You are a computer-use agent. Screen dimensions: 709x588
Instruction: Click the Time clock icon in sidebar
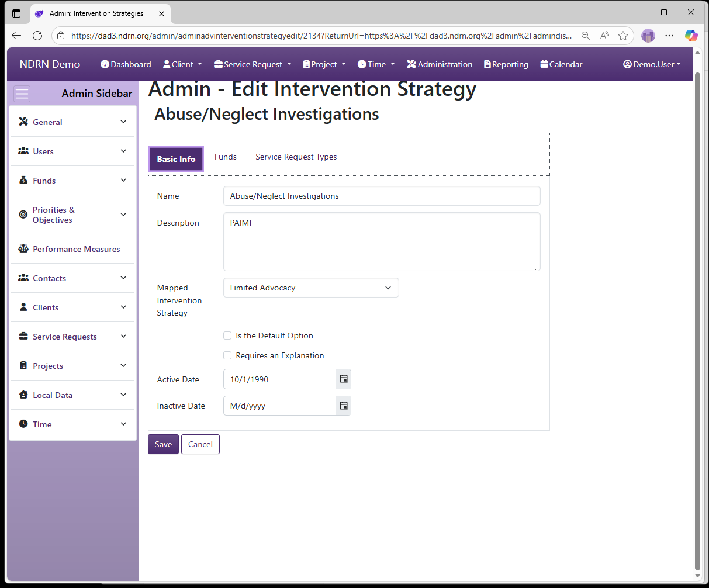coord(23,424)
